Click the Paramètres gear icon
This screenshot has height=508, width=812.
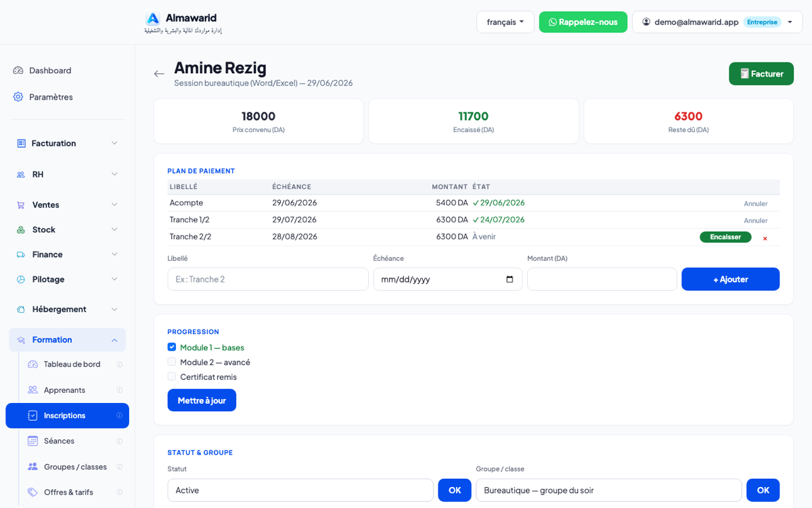click(x=18, y=97)
